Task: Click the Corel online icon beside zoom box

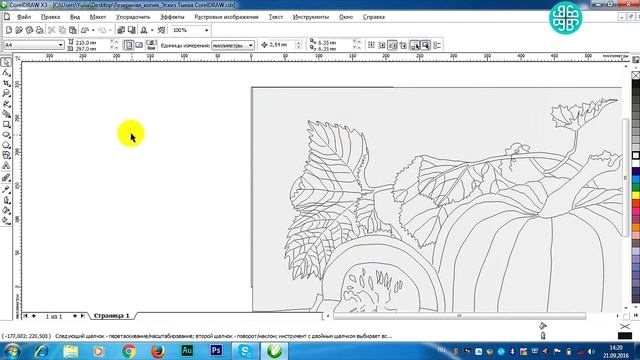Action: pos(162,30)
